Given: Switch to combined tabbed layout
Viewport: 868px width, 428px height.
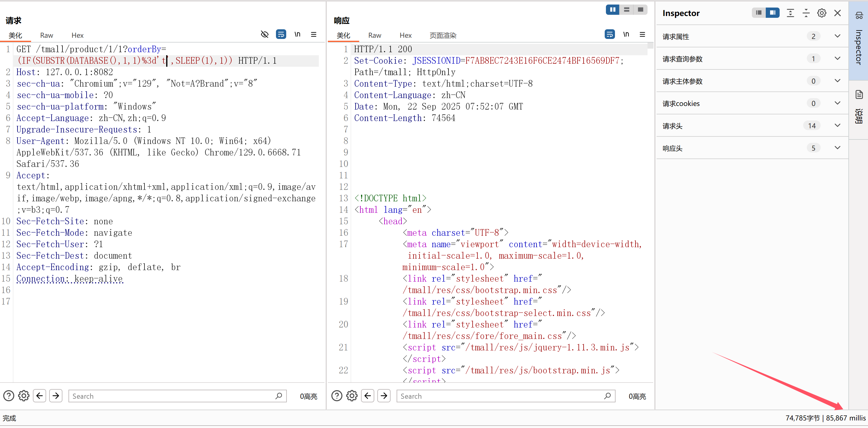Looking at the screenshot, I should pyautogui.click(x=640, y=9).
